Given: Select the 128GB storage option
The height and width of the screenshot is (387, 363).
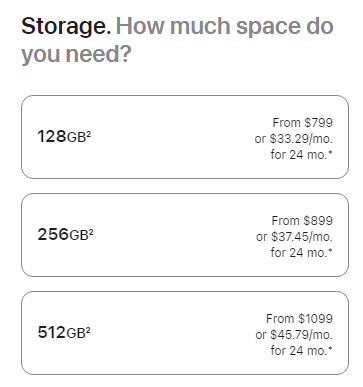Looking at the screenshot, I should tap(185, 137).
